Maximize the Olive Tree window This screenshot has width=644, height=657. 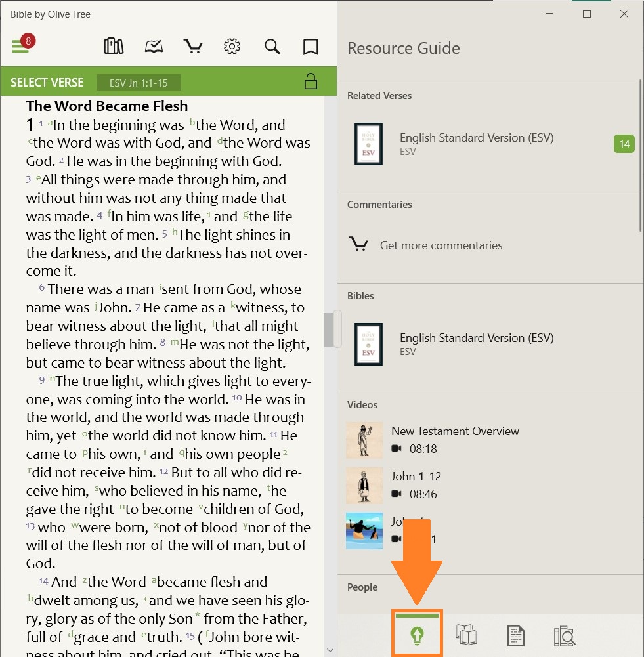click(x=587, y=14)
